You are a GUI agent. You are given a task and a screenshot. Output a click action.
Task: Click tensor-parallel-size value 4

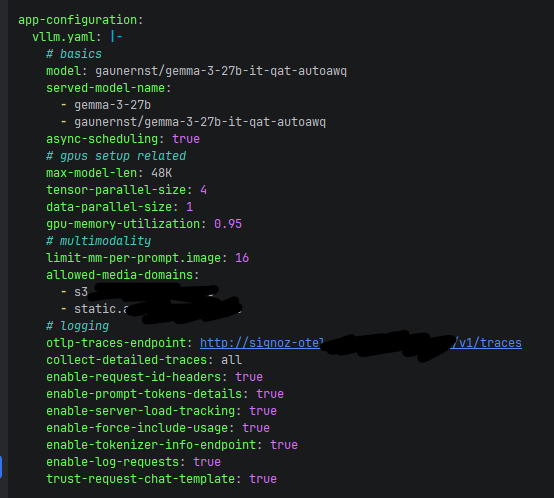pos(203,190)
